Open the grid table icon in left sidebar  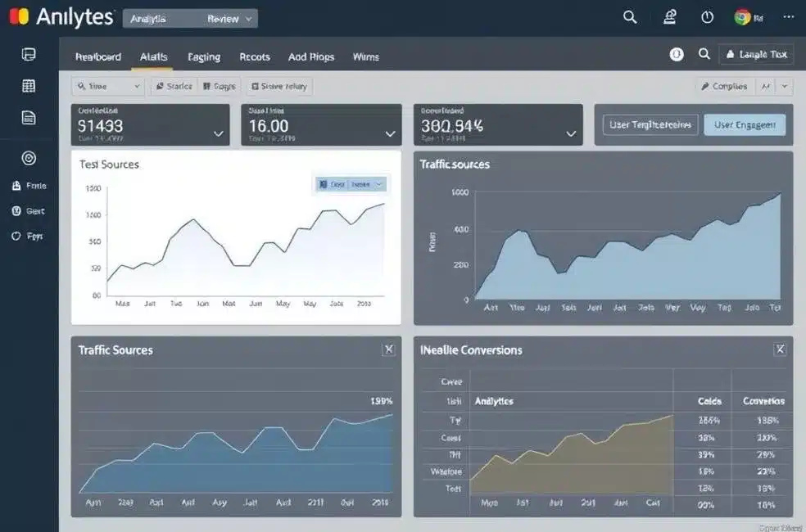pos(29,86)
